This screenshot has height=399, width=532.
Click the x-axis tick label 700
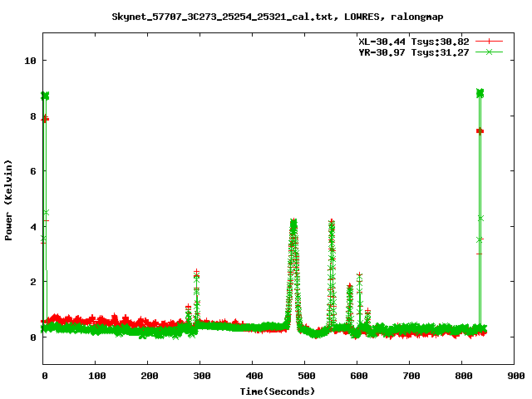(x=411, y=376)
